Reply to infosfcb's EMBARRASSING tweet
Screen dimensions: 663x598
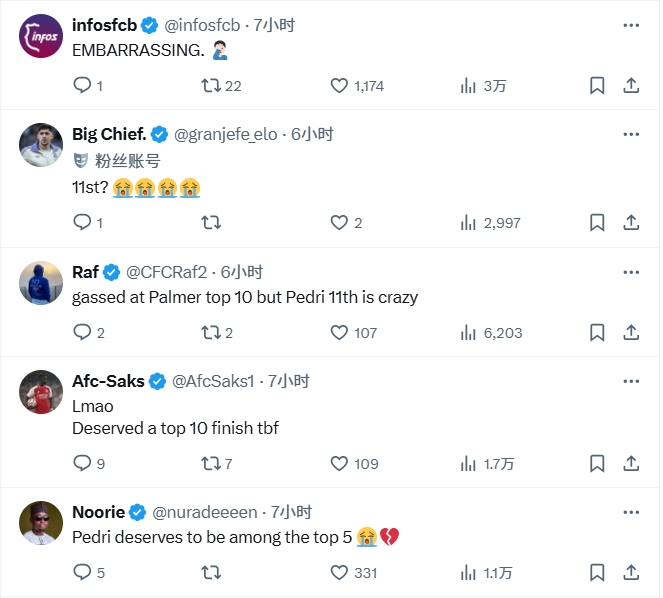coord(83,86)
